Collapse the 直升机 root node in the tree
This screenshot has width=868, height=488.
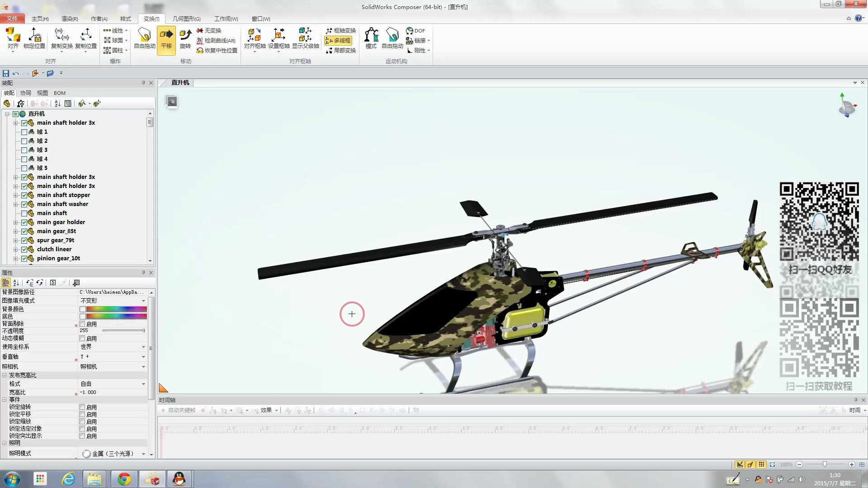7,114
